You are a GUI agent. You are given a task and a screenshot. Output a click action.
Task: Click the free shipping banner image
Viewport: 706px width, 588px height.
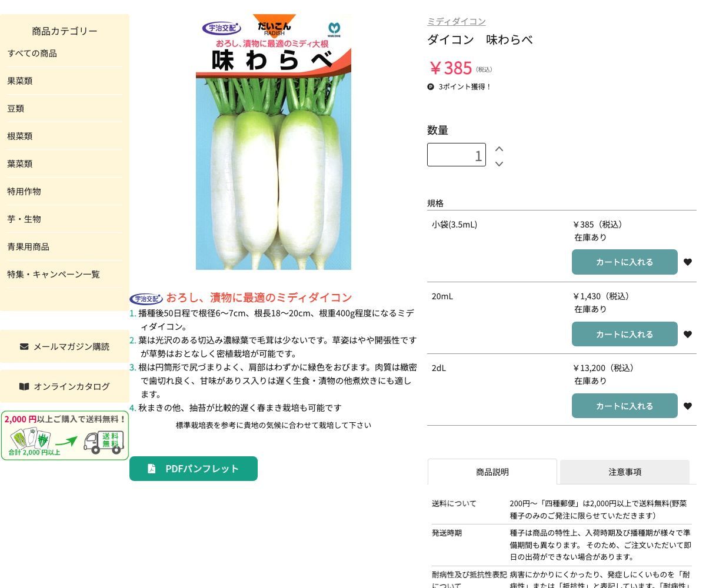(x=65, y=435)
